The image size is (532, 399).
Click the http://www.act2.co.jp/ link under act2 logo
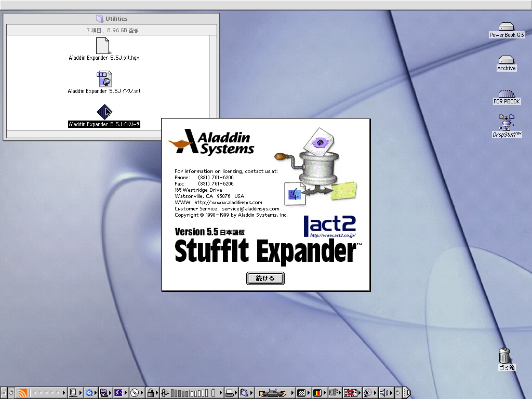333,235
